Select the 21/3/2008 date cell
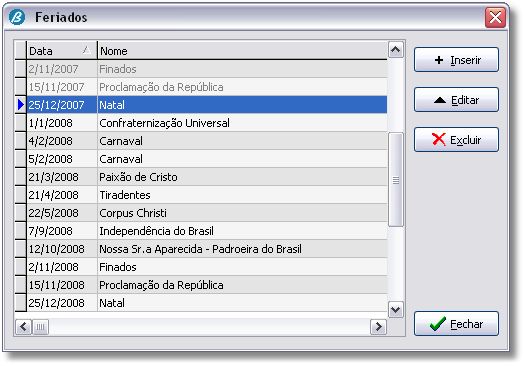This screenshot has height=366, width=524. 62,177
